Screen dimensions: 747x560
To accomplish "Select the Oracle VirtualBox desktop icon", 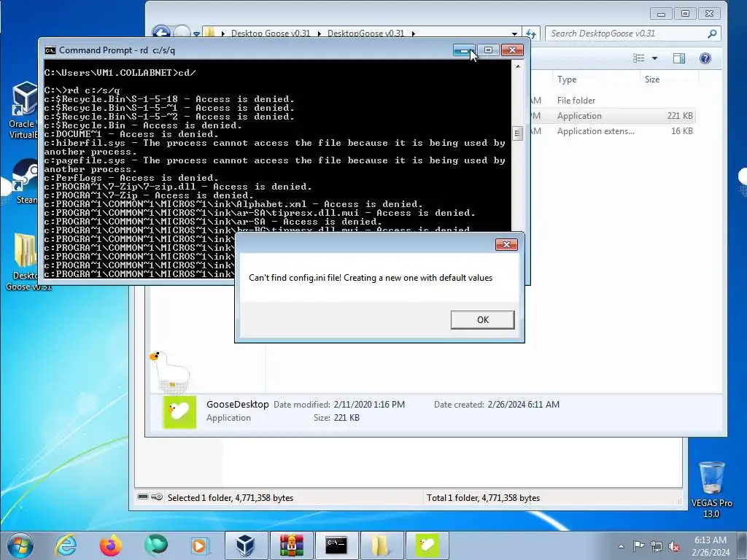I will (x=23, y=111).
